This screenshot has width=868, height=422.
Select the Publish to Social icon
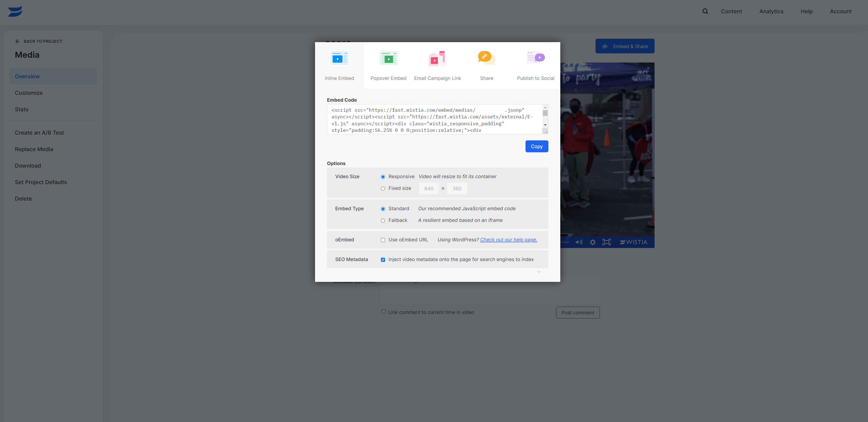pos(535,58)
